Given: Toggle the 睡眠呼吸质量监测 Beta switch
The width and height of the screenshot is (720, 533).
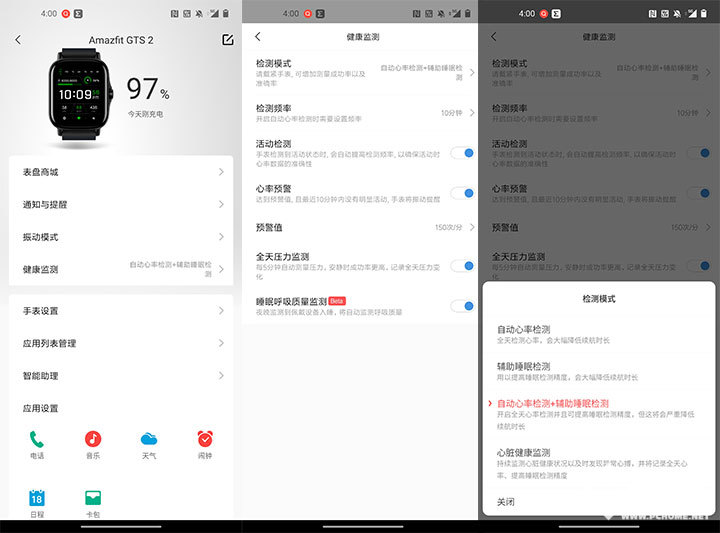Looking at the screenshot, I should pyautogui.click(x=461, y=306).
